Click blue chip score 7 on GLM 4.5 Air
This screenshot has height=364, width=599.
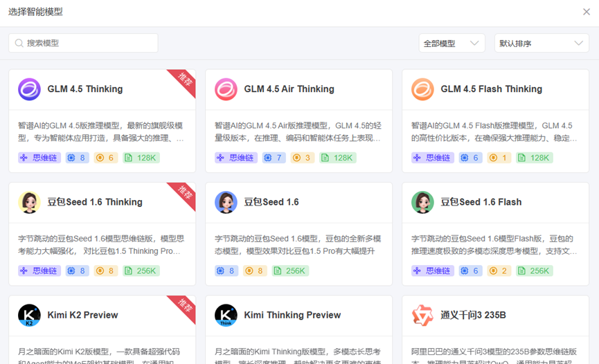tap(274, 158)
